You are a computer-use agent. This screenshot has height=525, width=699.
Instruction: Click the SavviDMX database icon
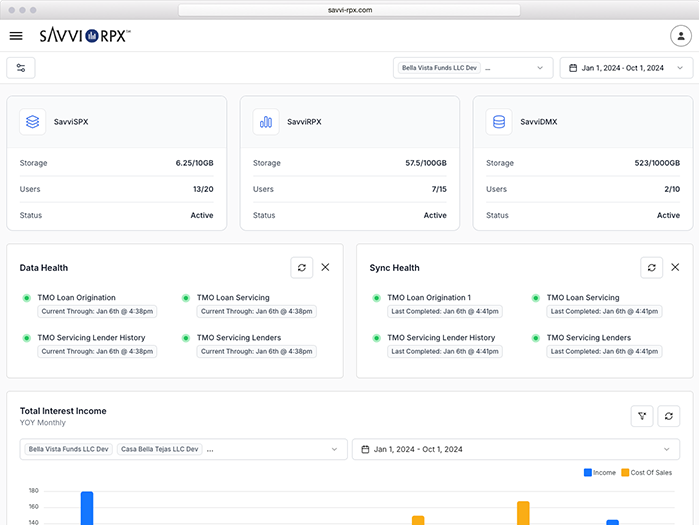(x=499, y=122)
